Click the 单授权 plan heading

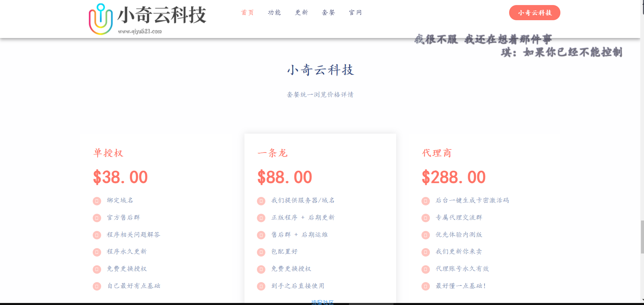(x=108, y=153)
